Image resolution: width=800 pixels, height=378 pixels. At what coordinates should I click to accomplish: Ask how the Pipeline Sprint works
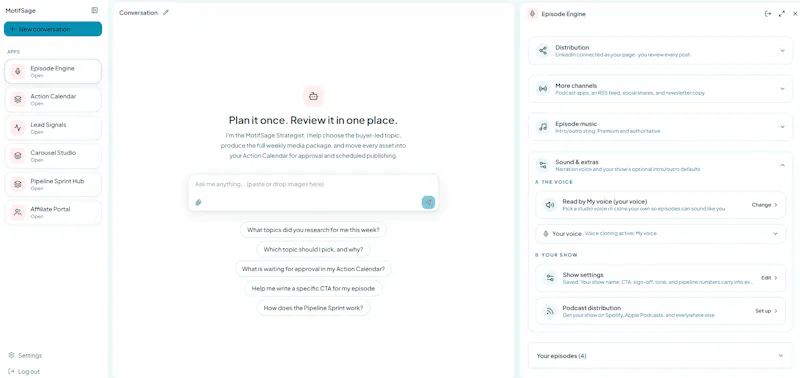(313, 308)
